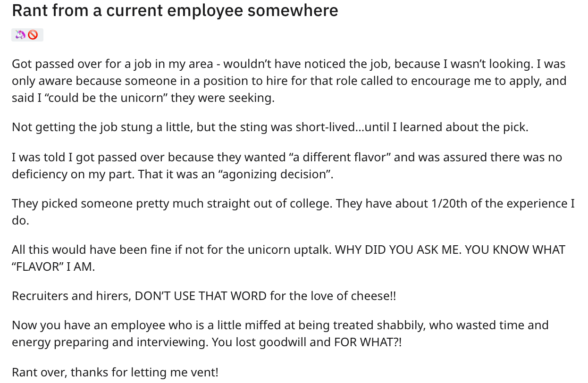588x383 pixels.
Task: Click the closing line "Rant over, thanks for letting me vent!"
Action: point(115,372)
